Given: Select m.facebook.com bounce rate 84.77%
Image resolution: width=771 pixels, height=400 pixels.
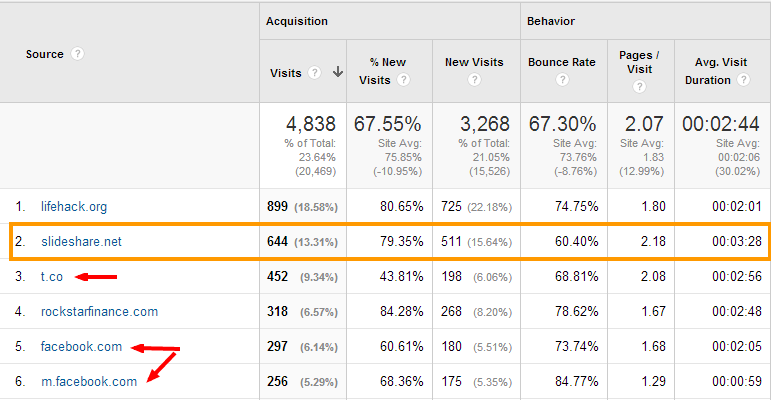Looking at the screenshot, I should [x=576, y=381].
